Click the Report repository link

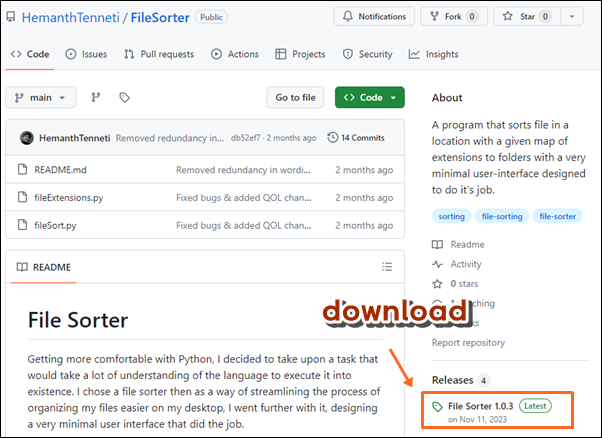[x=468, y=342]
